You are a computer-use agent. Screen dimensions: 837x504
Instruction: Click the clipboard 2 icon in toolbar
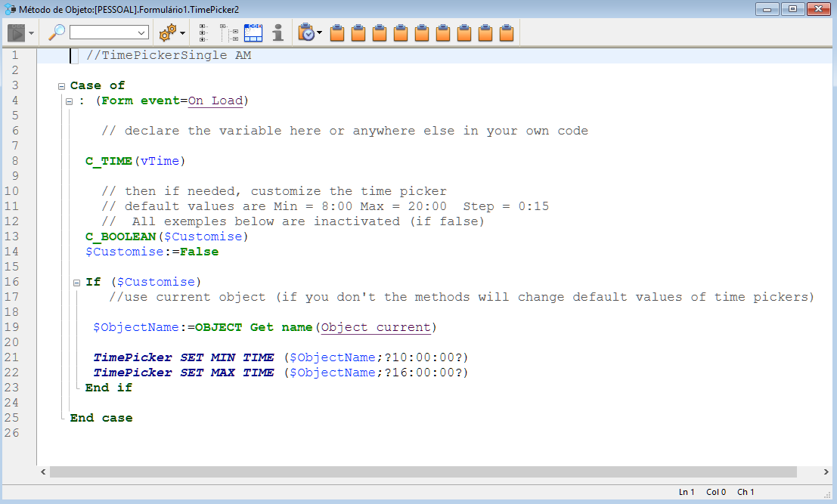pyautogui.click(x=358, y=32)
